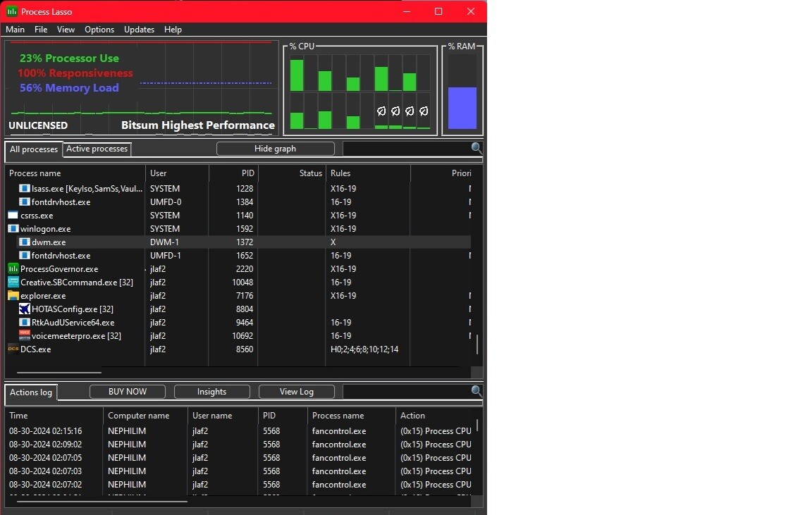This screenshot has width=812, height=515.
Task: Click the dwm.exe process icon
Action: (25, 242)
